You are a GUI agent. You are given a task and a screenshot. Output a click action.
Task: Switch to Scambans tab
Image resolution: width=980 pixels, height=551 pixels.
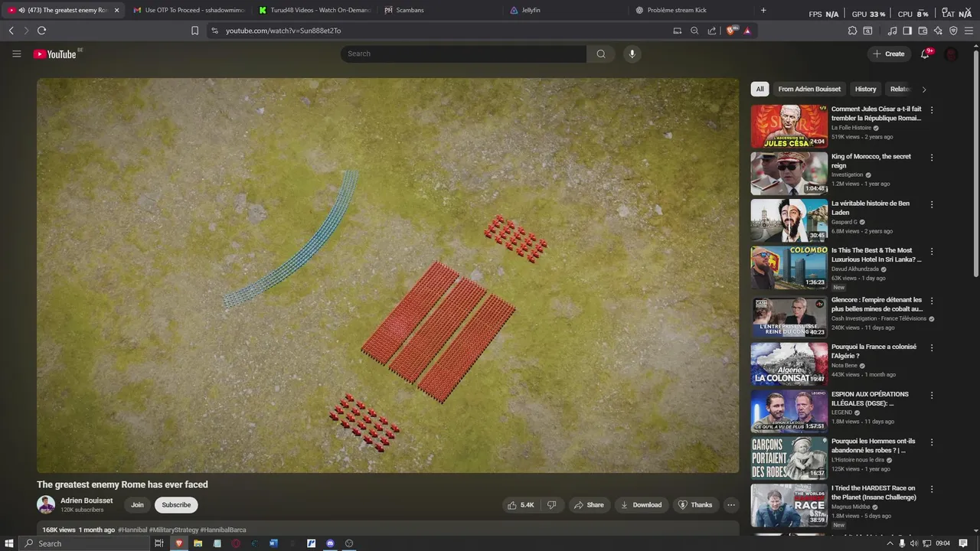(440, 10)
